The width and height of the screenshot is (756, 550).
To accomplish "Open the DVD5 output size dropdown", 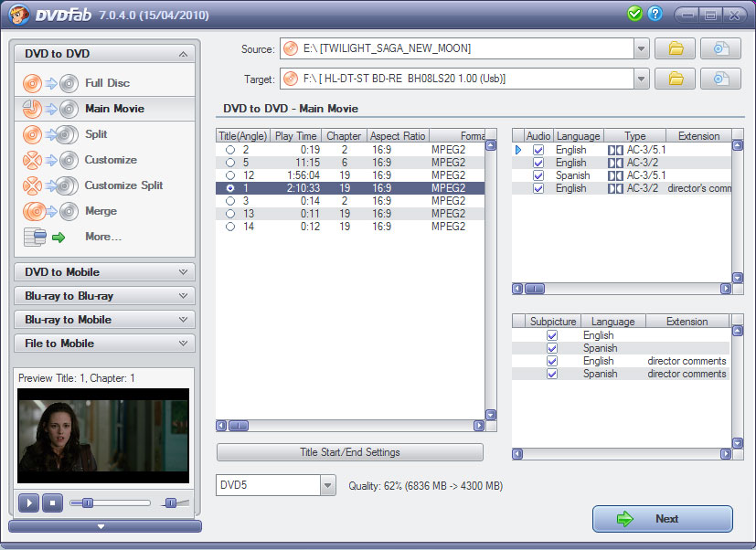I will click(328, 485).
